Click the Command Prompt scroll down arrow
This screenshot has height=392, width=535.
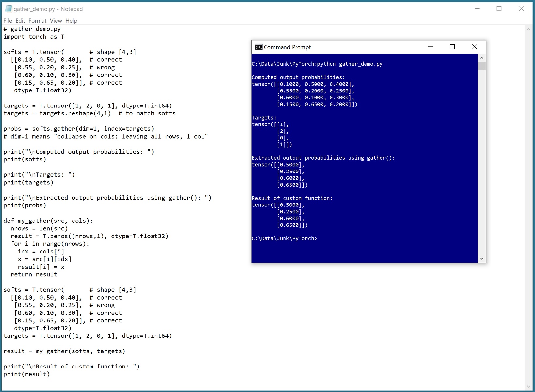482,259
